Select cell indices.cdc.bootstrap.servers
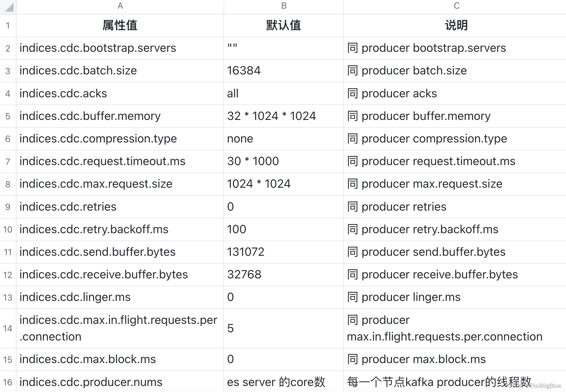 98,48
